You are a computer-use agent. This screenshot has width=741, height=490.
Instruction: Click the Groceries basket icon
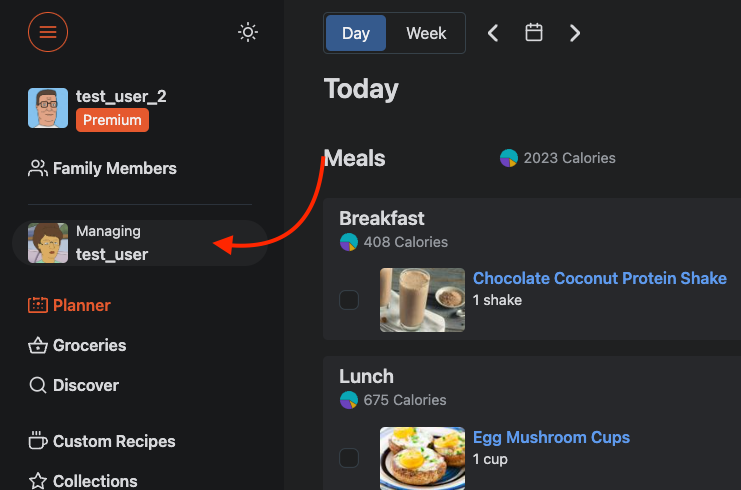click(38, 345)
